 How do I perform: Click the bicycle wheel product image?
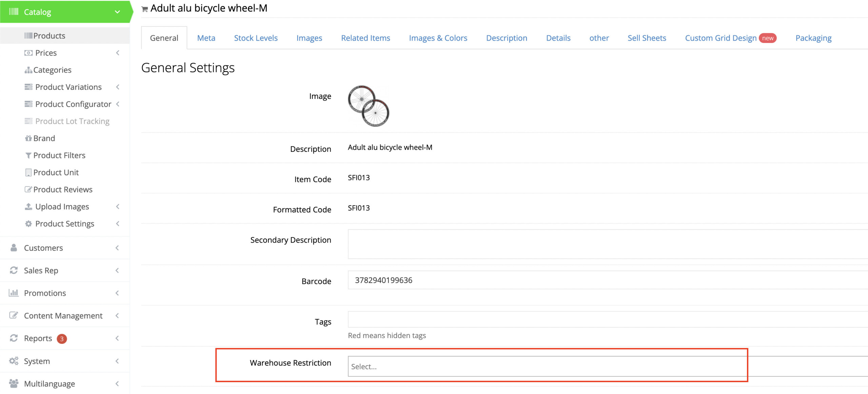369,106
